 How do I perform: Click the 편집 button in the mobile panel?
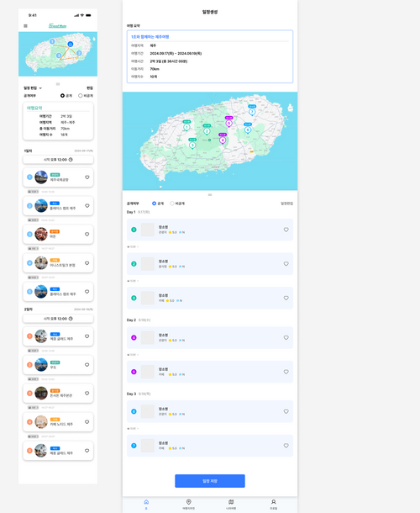(x=90, y=88)
